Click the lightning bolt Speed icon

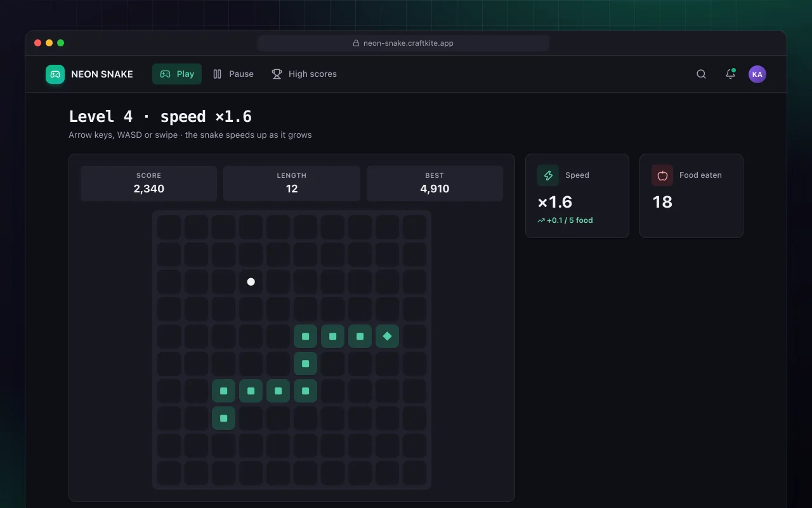click(x=548, y=175)
